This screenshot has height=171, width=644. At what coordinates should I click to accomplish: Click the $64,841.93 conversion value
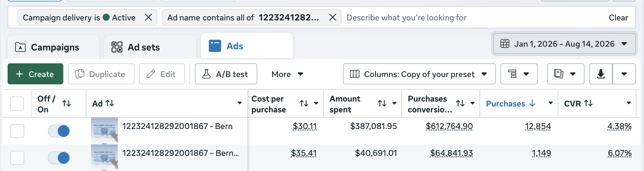pos(452,153)
